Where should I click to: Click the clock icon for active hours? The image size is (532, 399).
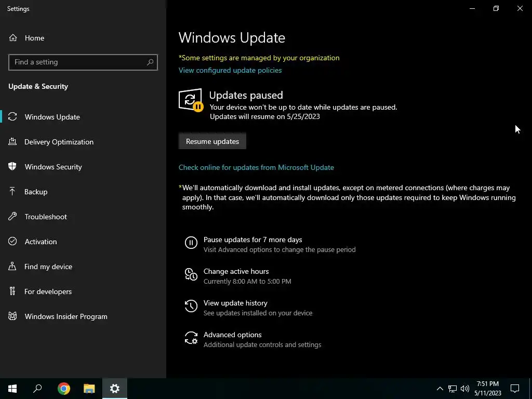(x=191, y=274)
